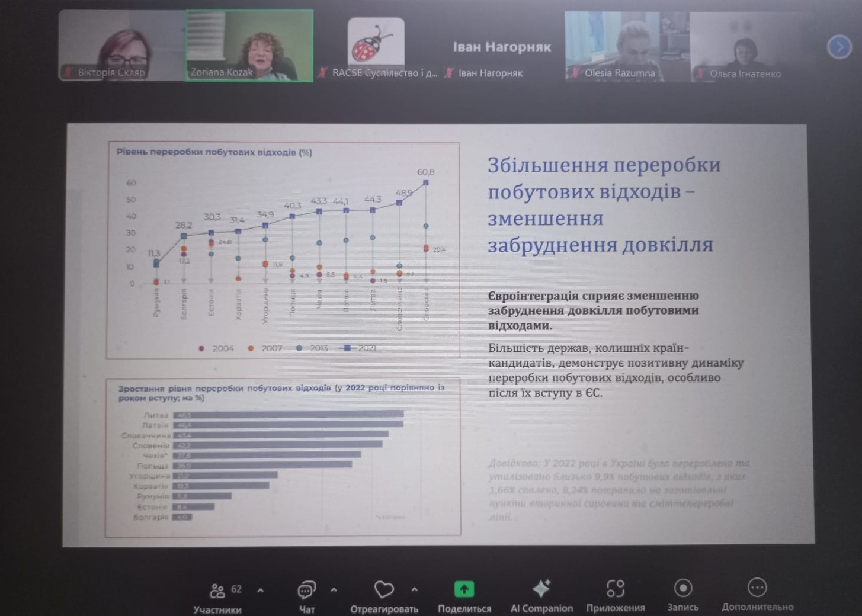The width and height of the screenshot is (862, 616).
Task: Show next participants with the blue arrow
Action: click(x=839, y=47)
